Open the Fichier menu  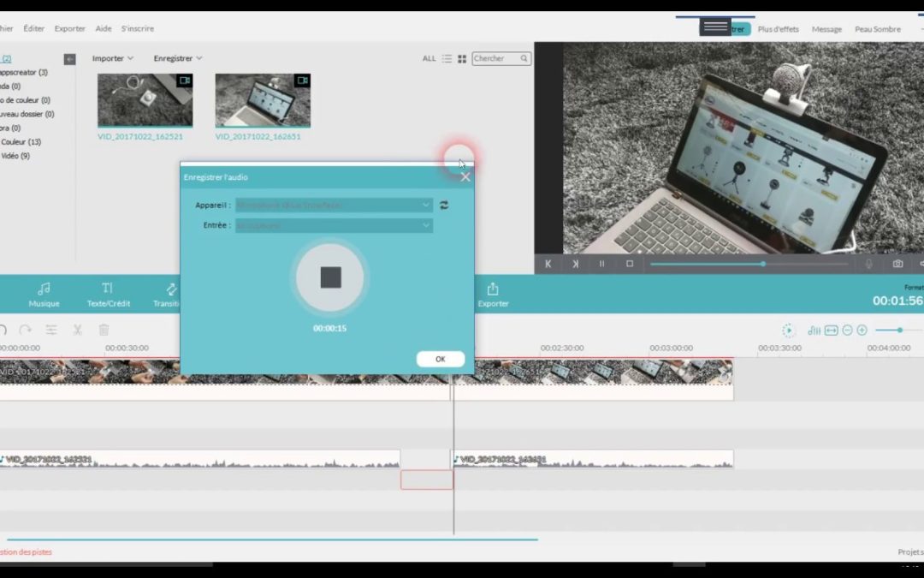(x=5, y=28)
